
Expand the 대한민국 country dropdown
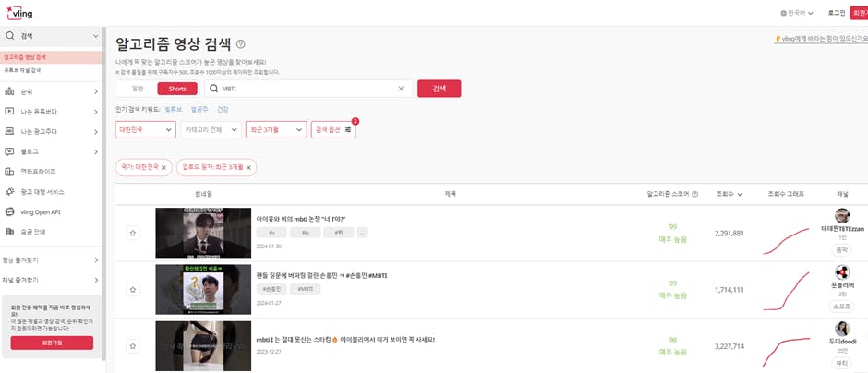146,129
